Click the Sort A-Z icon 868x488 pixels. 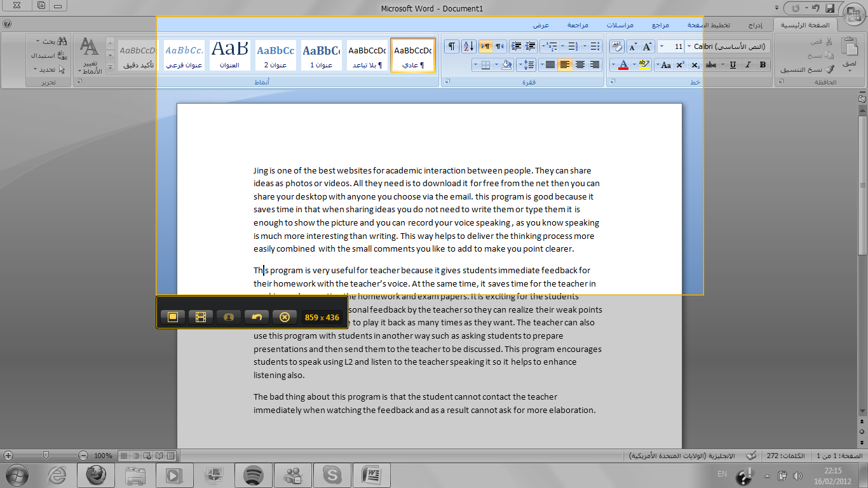[468, 46]
